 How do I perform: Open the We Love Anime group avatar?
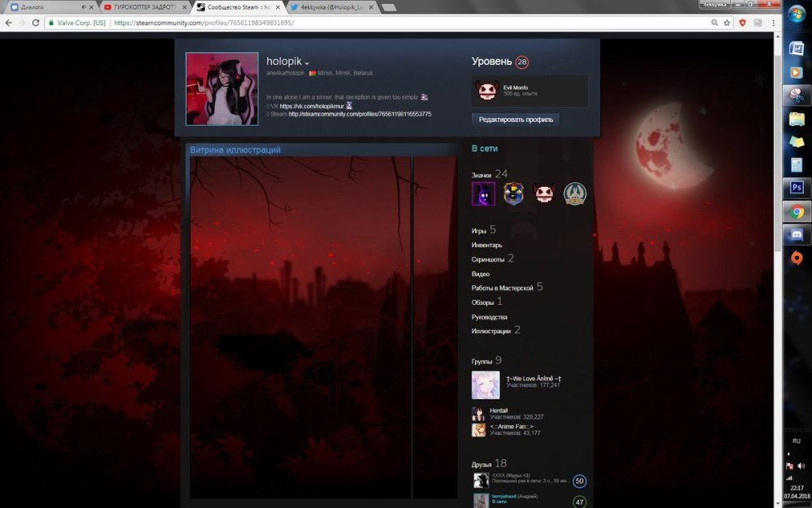pos(486,384)
